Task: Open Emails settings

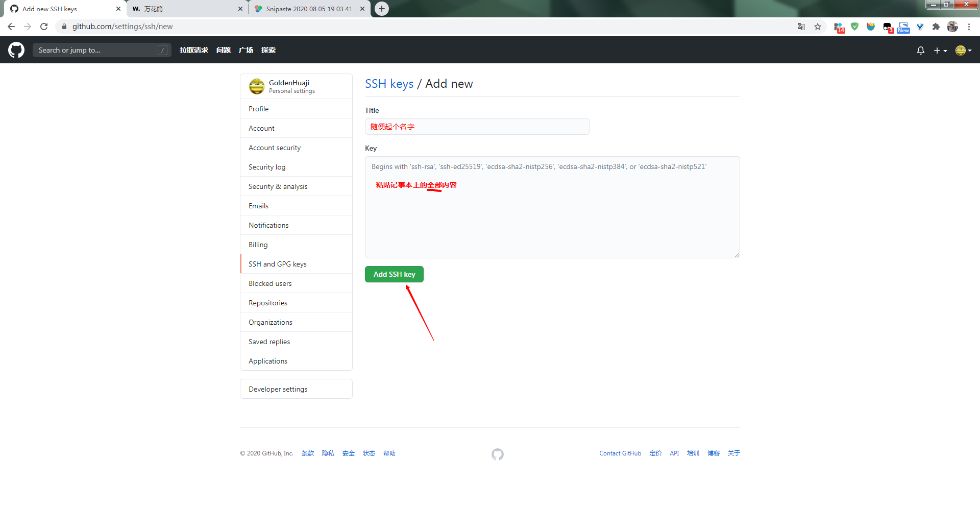Action: pyautogui.click(x=296, y=206)
